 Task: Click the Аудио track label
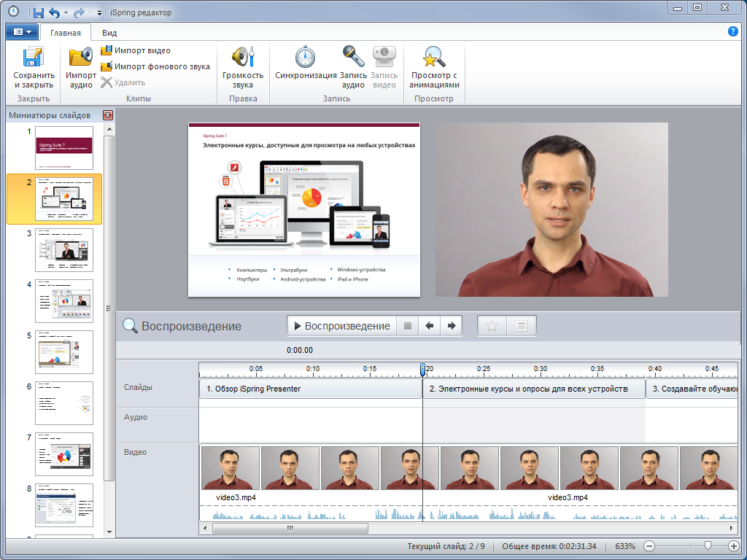(136, 417)
